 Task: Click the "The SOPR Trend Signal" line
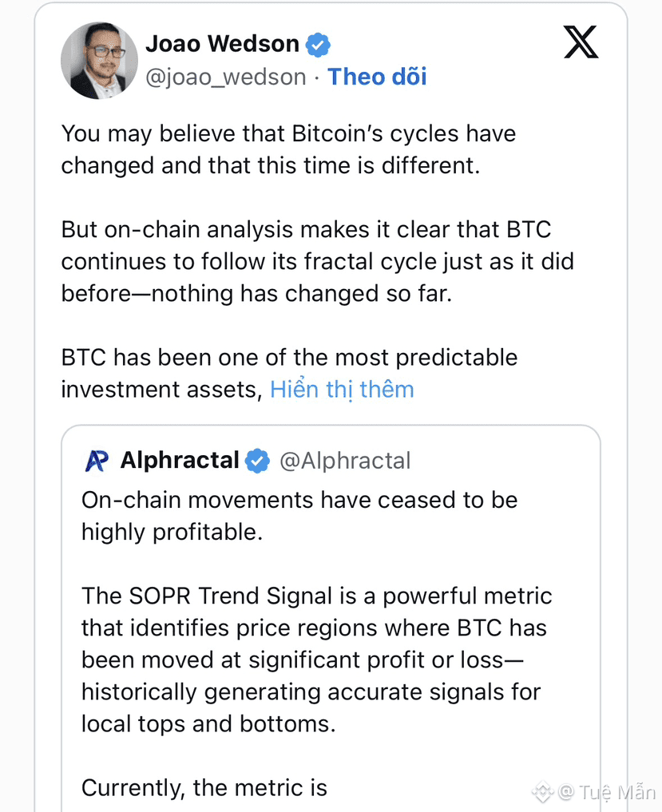coord(316,596)
